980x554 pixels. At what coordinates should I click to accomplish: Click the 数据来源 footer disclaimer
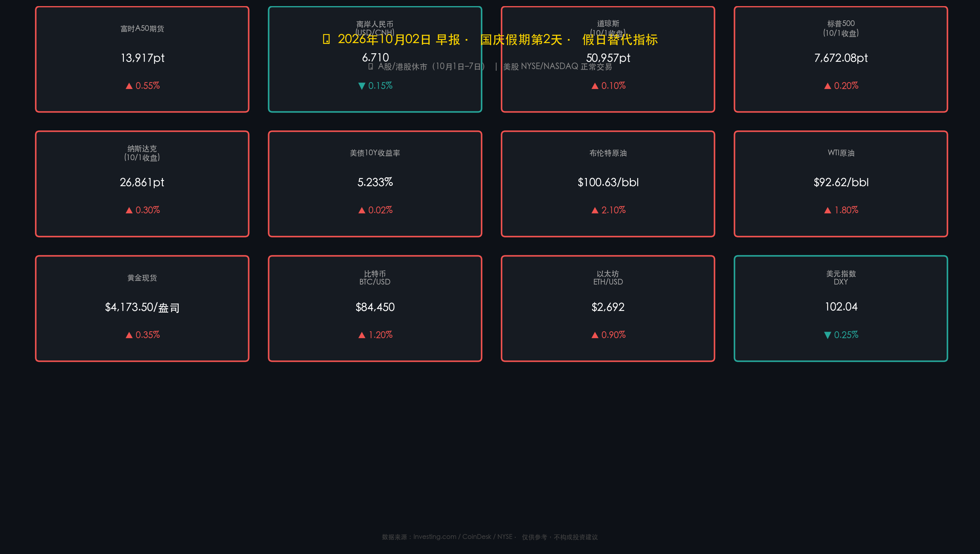(x=490, y=537)
